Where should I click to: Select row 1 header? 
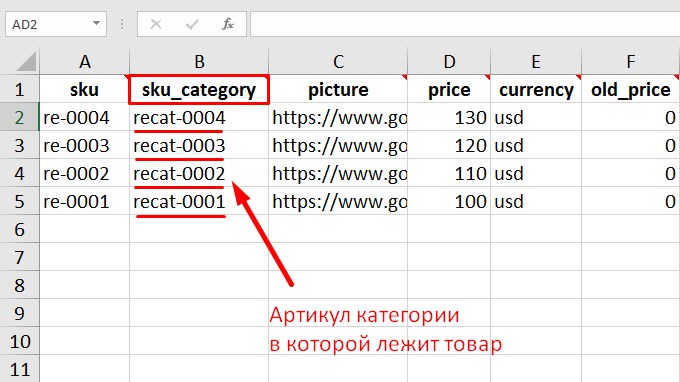tap(20, 90)
